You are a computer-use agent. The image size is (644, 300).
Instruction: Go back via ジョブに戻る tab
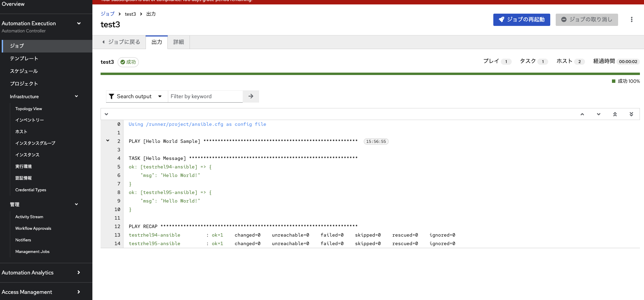pyautogui.click(x=121, y=42)
